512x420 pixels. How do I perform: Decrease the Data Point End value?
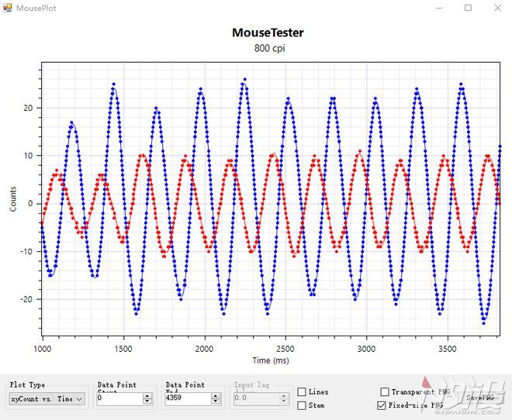pos(216,401)
